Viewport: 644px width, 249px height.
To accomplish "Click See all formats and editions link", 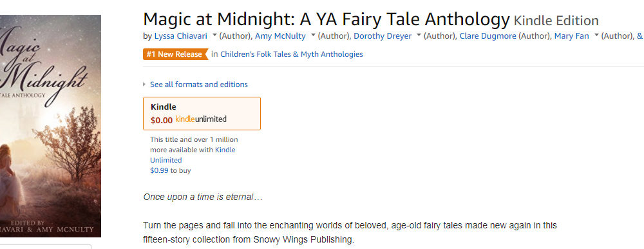I will click(x=199, y=85).
